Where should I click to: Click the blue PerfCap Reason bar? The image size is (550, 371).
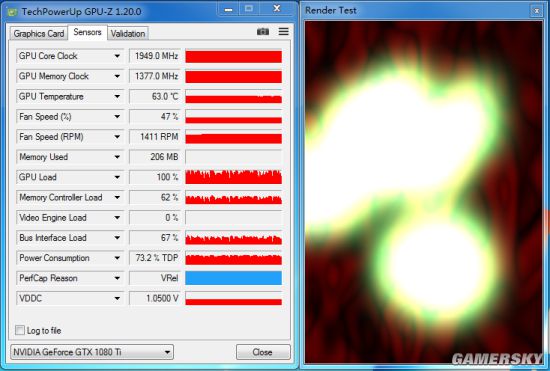(x=234, y=278)
